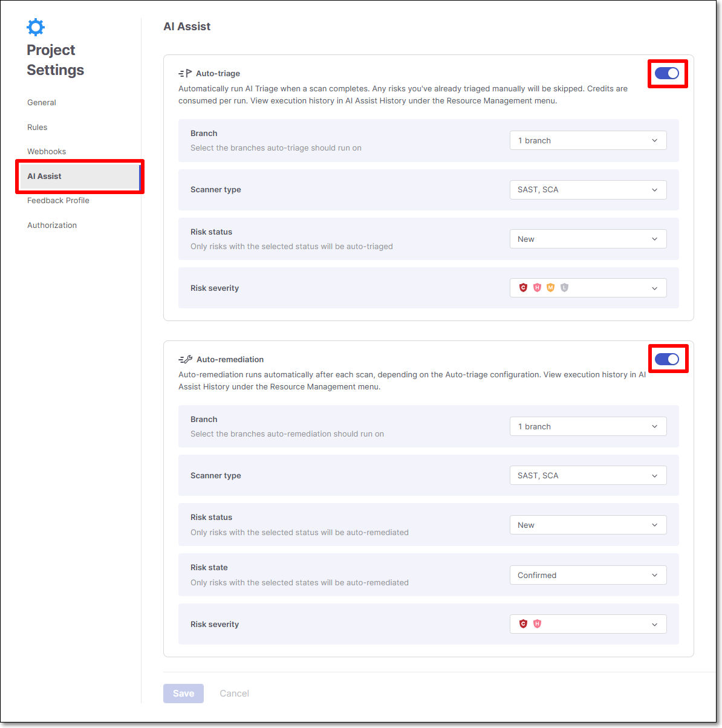Image resolution: width=722 pixels, height=728 pixels.
Task: Click the Project Settings title text
Action: coord(55,60)
